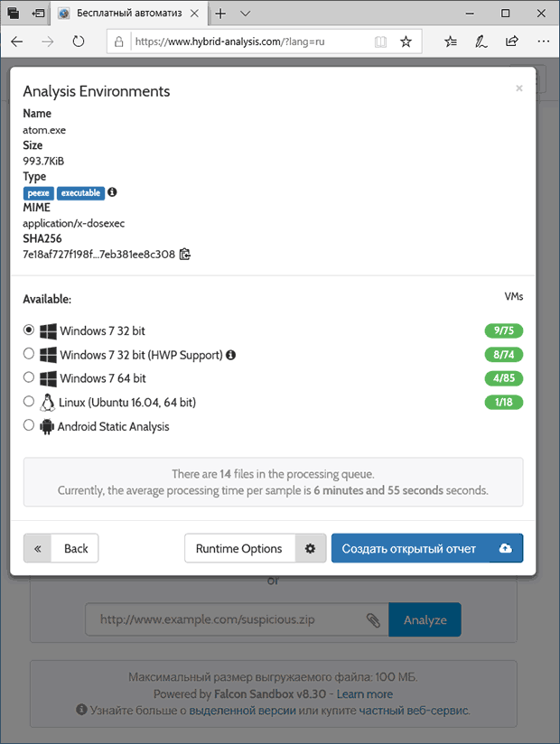Open the browser share icon
The width and height of the screenshot is (560, 744).
click(512, 42)
